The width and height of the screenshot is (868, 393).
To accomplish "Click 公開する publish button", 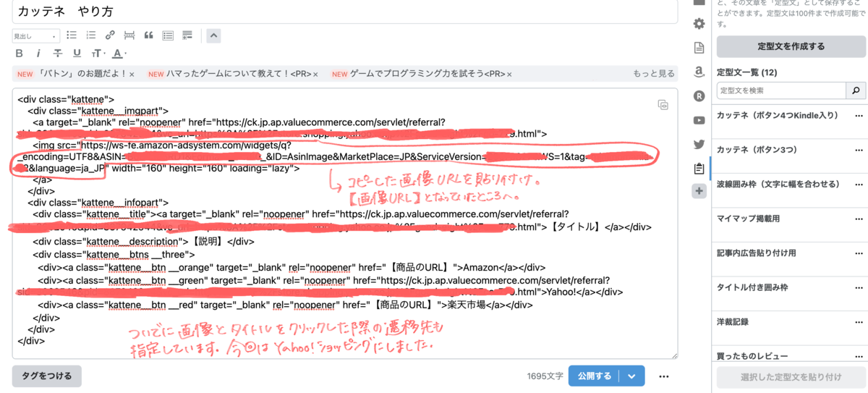I will [x=595, y=376].
